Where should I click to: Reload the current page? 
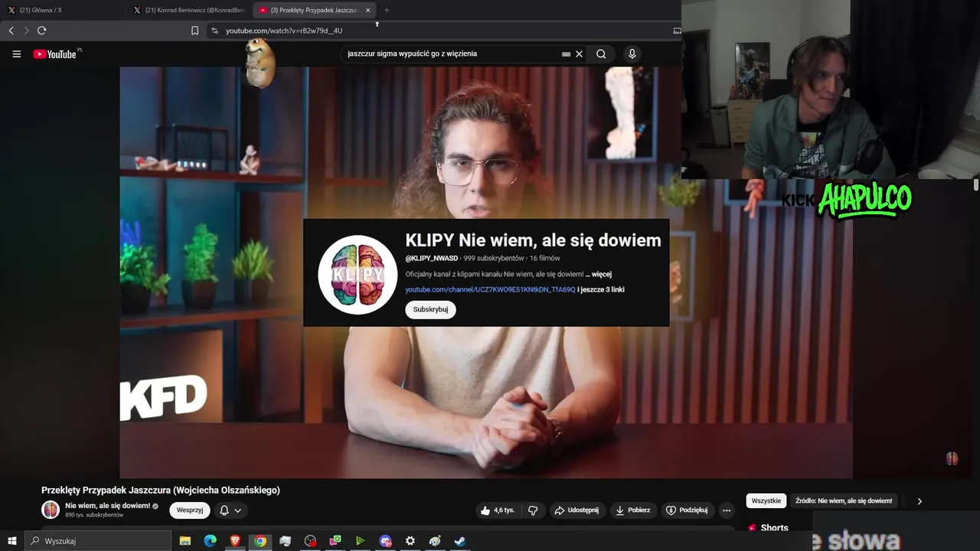(41, 31)
